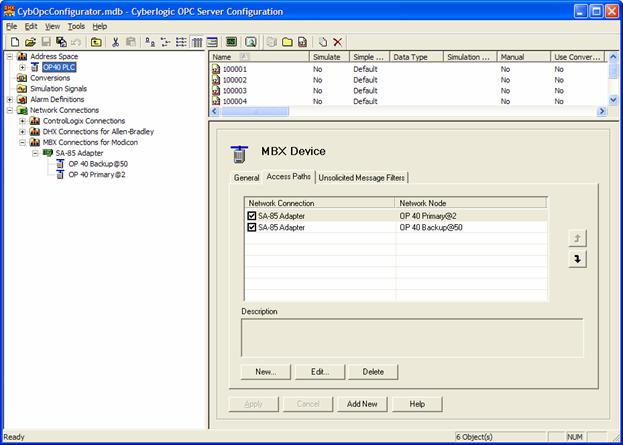
Task: Click the New file toolbar icon
Action: [x=15, y=42]
